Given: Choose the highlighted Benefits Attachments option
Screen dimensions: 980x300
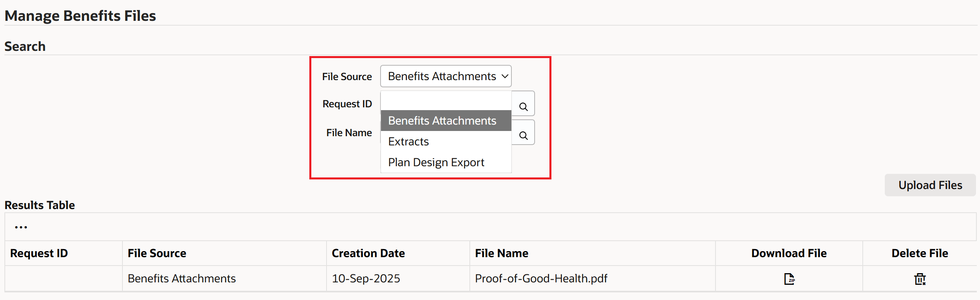Looking at the screenshot, I should [x=442, y=121].
